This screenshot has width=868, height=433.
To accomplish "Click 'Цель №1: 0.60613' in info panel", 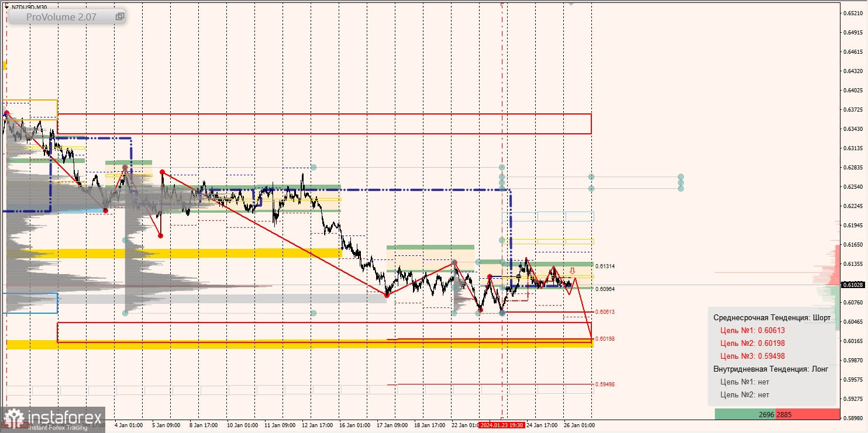I will [752, 330].
